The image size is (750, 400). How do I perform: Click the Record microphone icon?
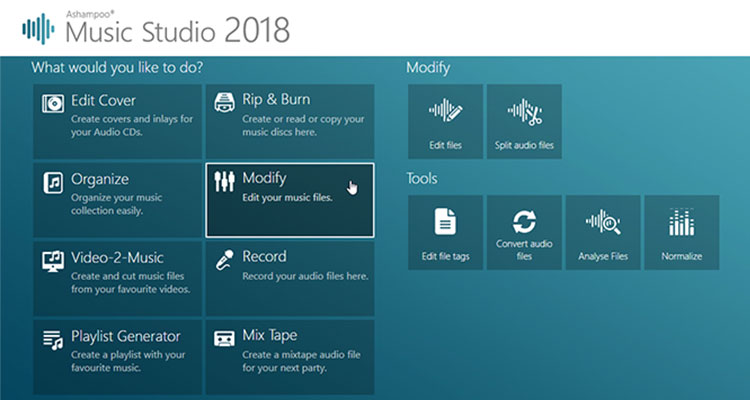pyautogui.click(x=224, y=260)
